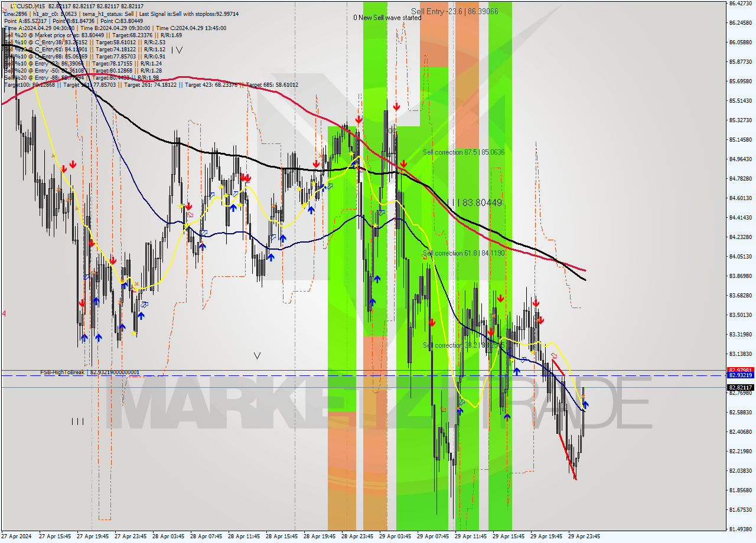Image resolution: width=756 pixels, height=543 pixels.
Task: Click the '27 Apr 19:45' time label
Action: coord(93,537)
